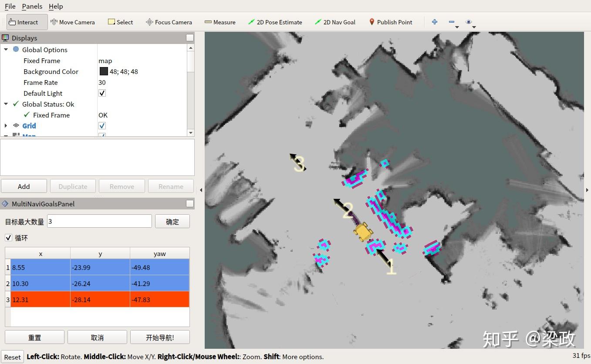Click the Focus Camera tool
This screenshot has width=591, height=364.
169,22
